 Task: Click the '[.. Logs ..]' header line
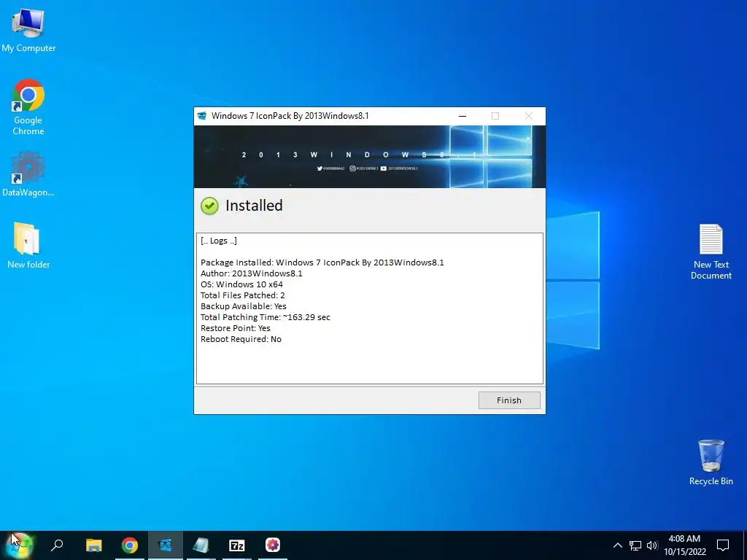[x=219, y=241]
